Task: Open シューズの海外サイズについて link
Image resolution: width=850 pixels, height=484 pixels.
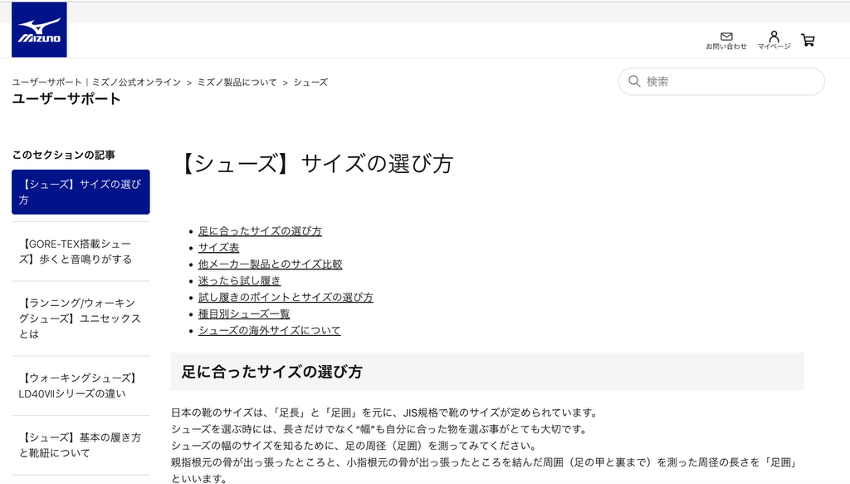Action: [269, 330]
